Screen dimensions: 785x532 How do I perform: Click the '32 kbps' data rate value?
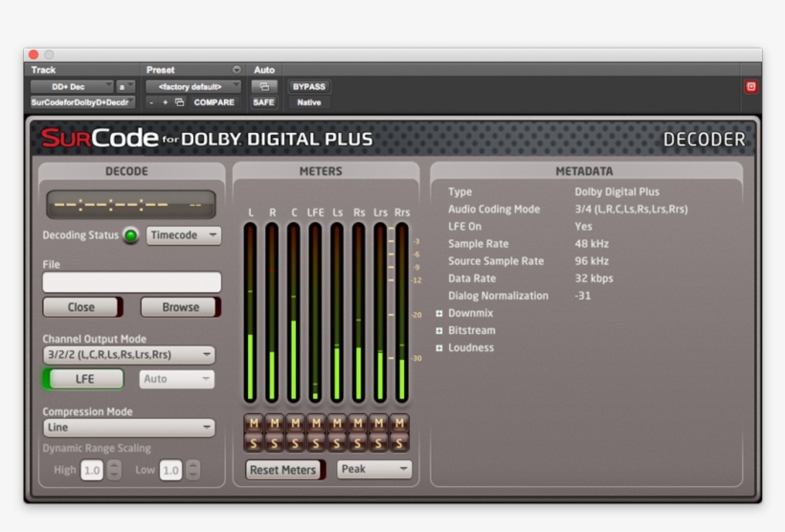coord(594,278)
